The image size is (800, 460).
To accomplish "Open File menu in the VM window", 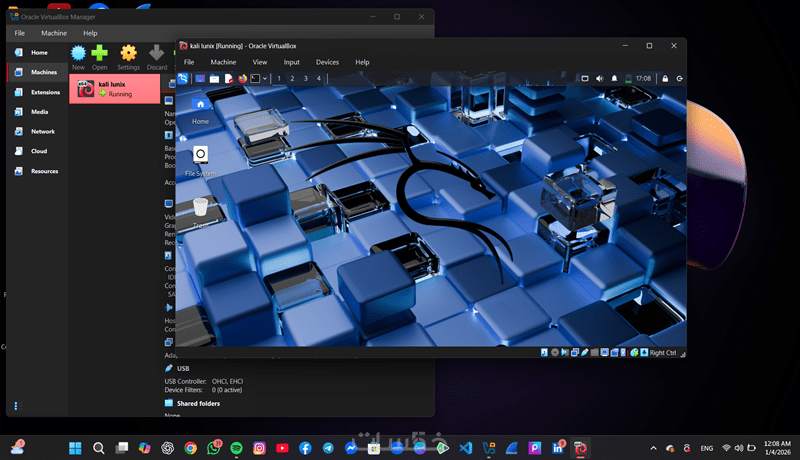I will pyautogui.click(x=189, y=62).
